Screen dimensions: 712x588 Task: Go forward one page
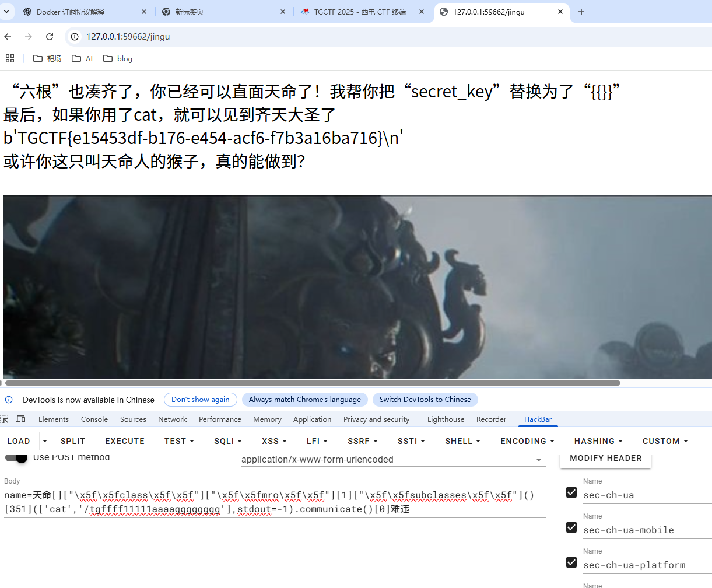point(29,37)
